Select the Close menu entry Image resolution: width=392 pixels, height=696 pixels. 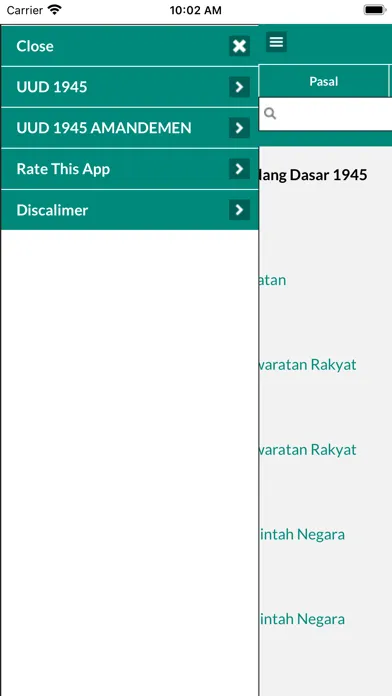130,46
